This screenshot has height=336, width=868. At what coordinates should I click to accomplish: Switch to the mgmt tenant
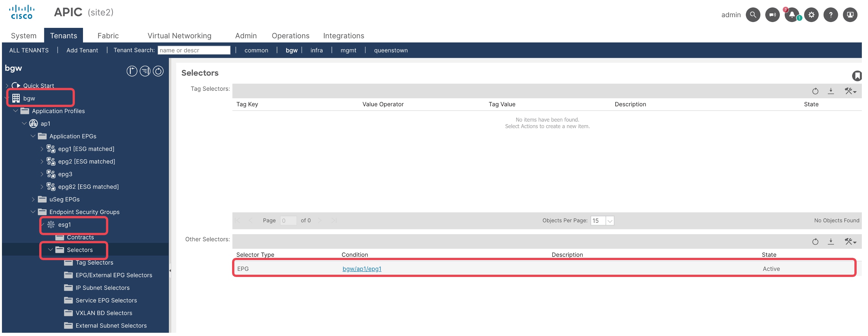point(348,50)
